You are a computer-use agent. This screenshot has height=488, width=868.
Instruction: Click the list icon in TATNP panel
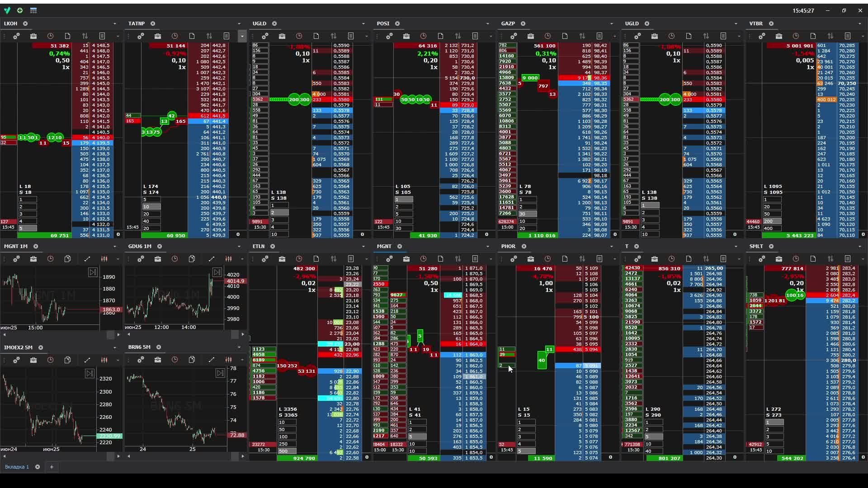(226, 36)
